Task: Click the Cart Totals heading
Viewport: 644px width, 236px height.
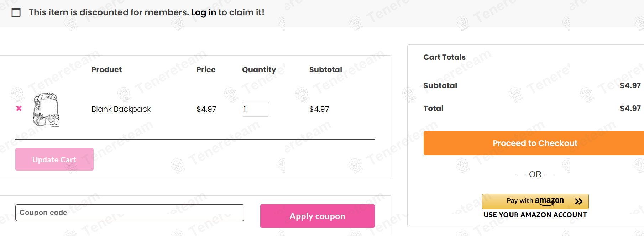Action: tap(444, 57)
